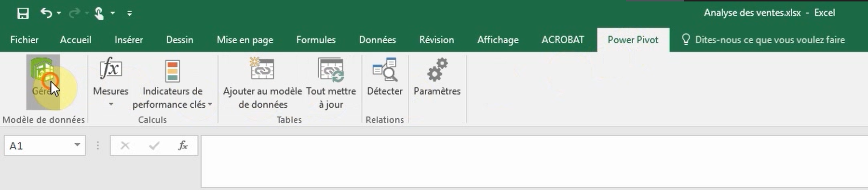Open Indicateurs de performance clés icon

click(172, 71)
